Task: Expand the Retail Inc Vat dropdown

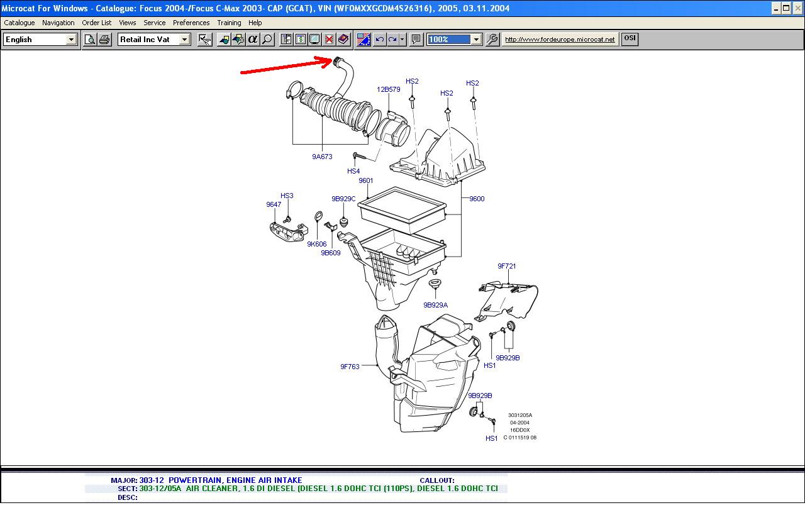Action: pos(184,40)
